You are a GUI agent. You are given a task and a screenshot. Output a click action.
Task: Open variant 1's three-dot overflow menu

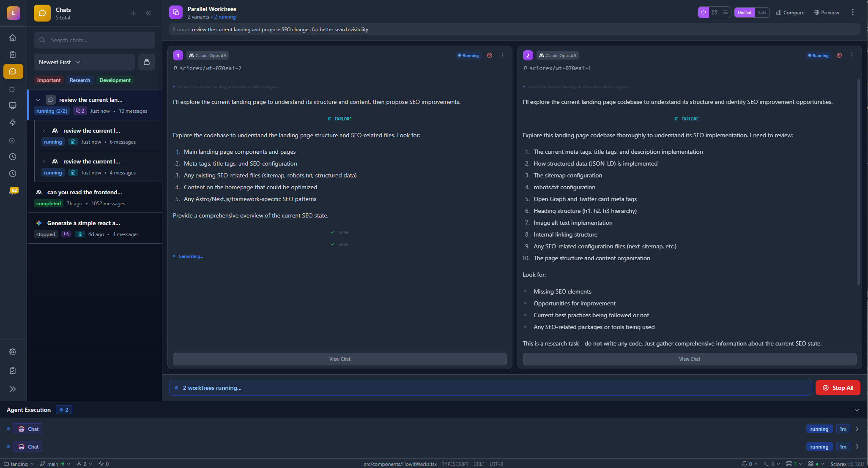tap(502, 55)
